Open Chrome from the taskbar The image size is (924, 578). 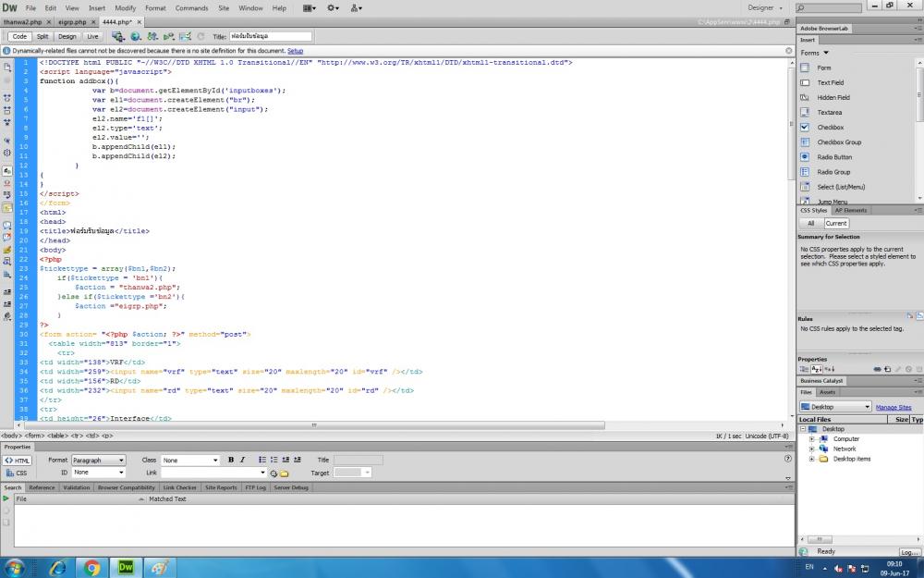point(91,568)
